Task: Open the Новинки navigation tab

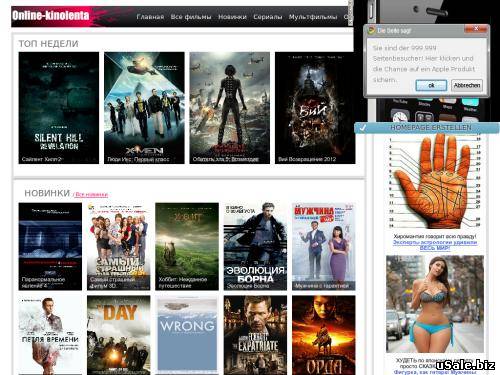Action: [x=232, y=17]
